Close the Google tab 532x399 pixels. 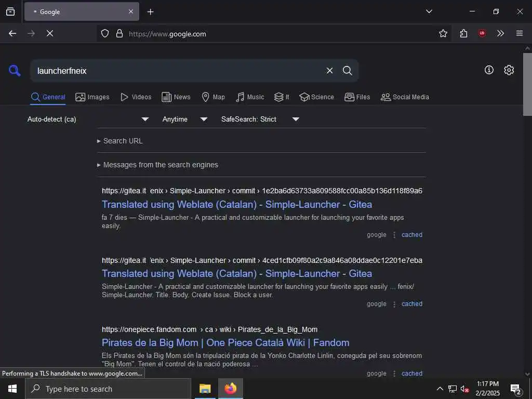pos(130,12)
